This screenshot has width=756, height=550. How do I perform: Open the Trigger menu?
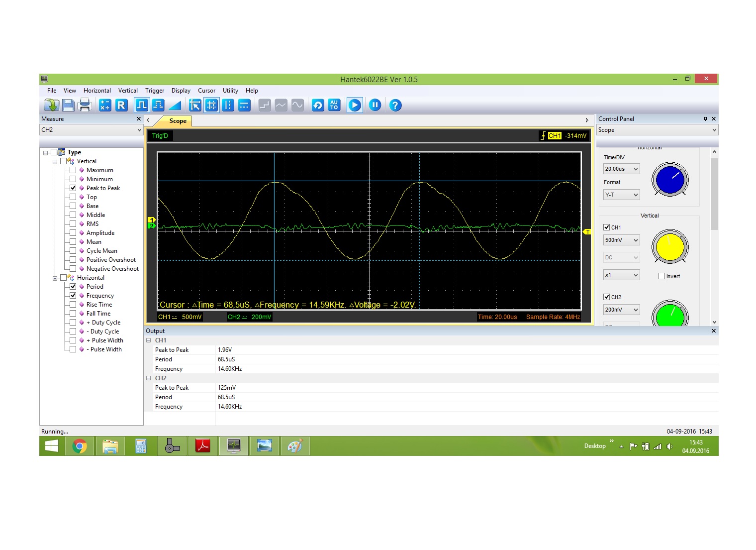(x=154, y=91)
